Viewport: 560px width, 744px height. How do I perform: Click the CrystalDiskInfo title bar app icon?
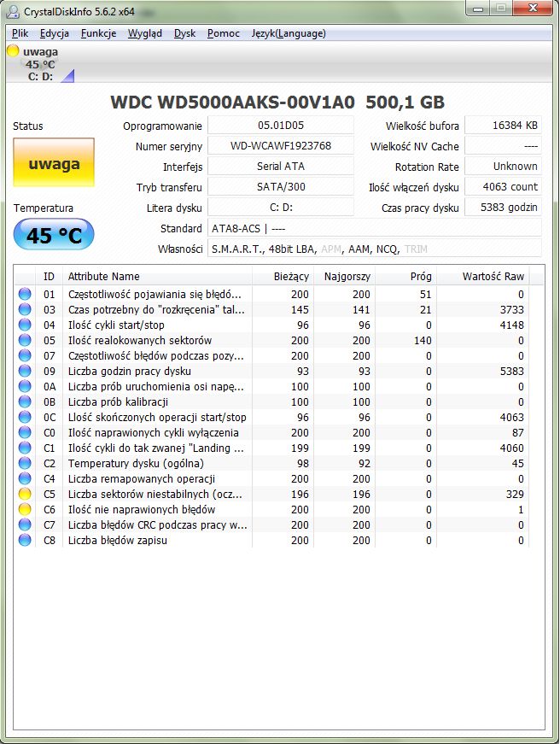(14, 11)
